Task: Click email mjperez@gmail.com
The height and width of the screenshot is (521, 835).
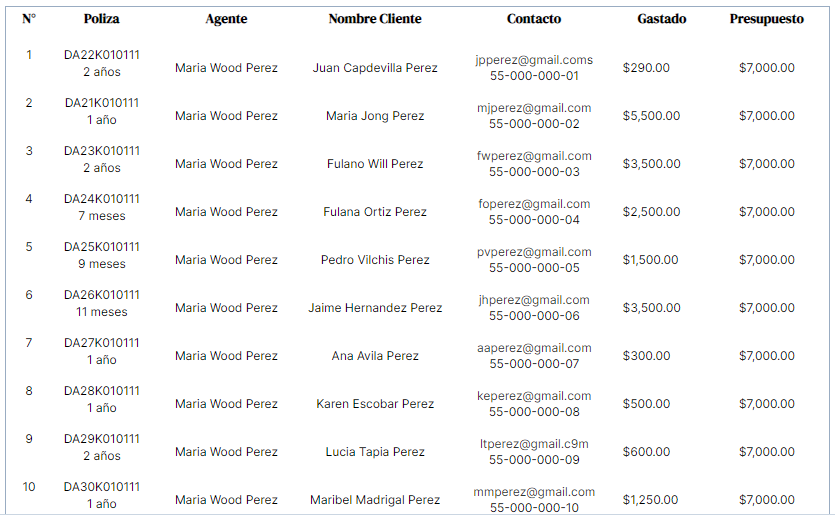Action: (534, 108)
